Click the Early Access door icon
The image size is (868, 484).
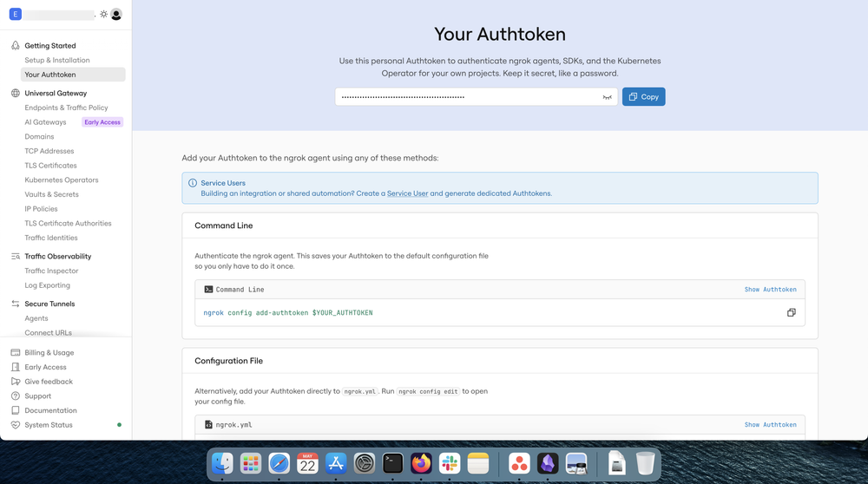(x=16, y=367)
